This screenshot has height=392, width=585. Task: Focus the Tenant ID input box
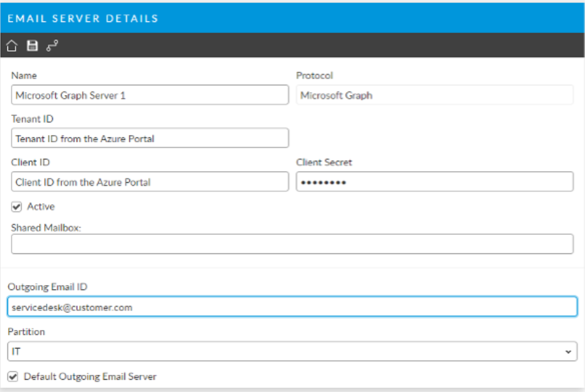click(x=150, y=138)
